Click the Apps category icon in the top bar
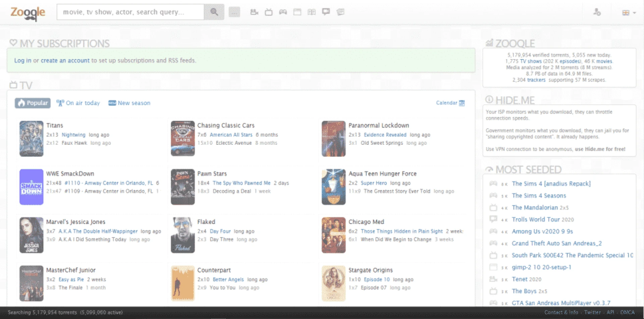This screenshot has height=319, width=644. point(297,12)
